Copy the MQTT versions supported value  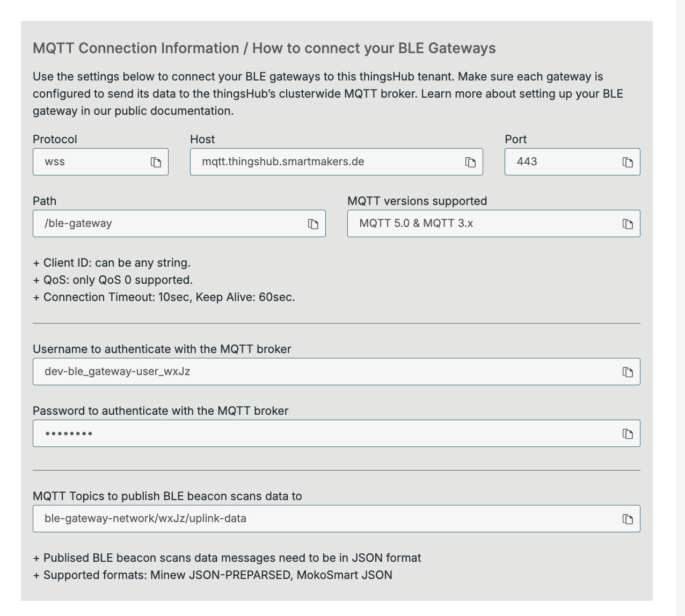(628, 224)
